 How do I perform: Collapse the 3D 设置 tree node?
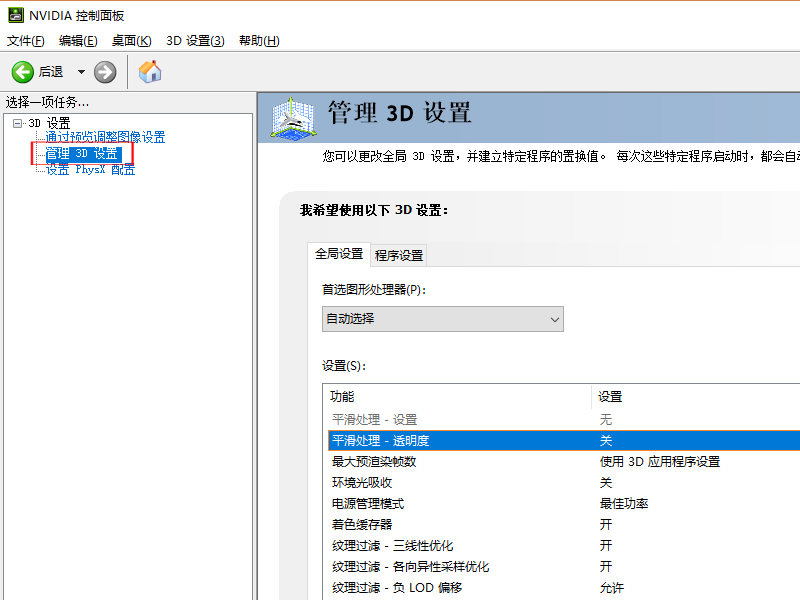tap(14, 122)
